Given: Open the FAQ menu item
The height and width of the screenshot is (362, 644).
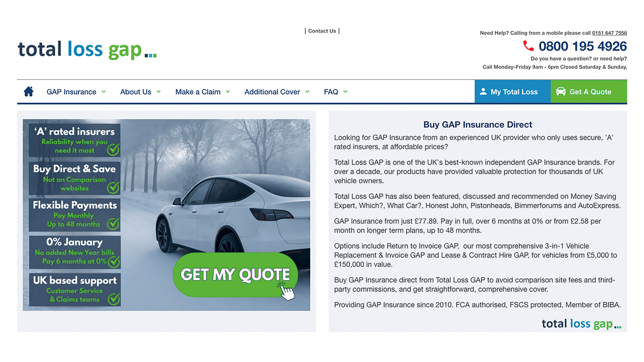Looking at the screenshot, I should click(331, 92).
